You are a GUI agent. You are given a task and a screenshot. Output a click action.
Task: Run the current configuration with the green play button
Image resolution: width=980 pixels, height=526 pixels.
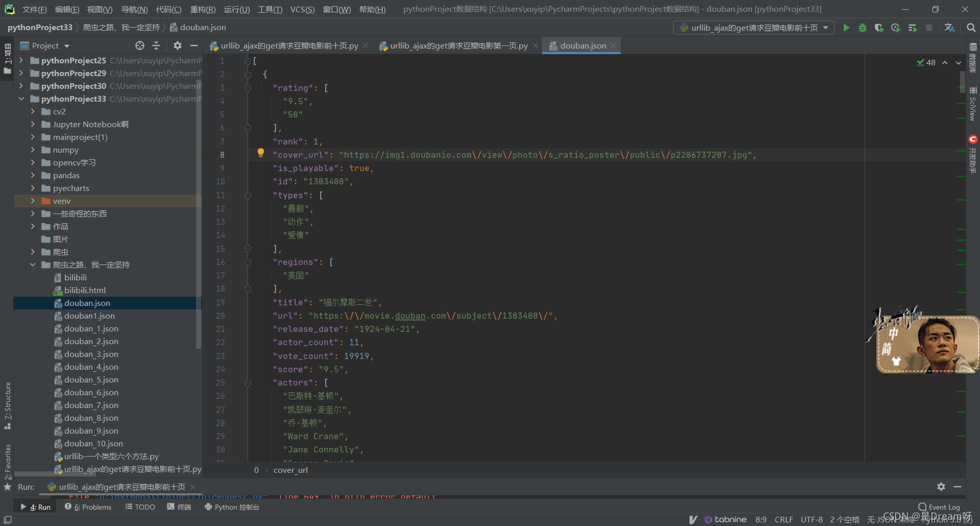coord(846,28)
